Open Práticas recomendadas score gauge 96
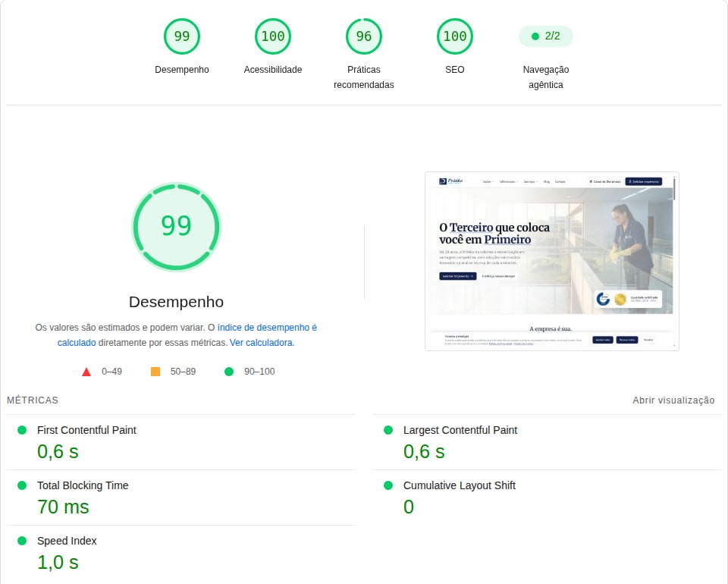Viewport: 728px width, 584px height. click(x=363, y=36)
